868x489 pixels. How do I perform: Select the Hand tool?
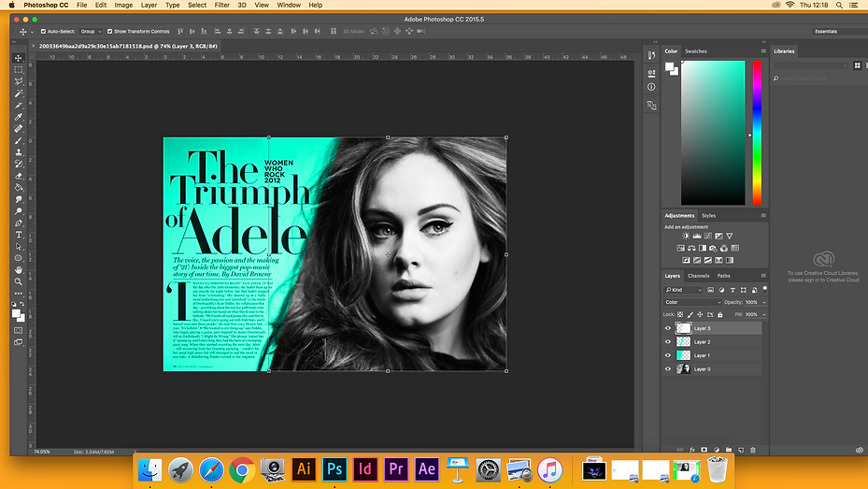click(19, 269)
